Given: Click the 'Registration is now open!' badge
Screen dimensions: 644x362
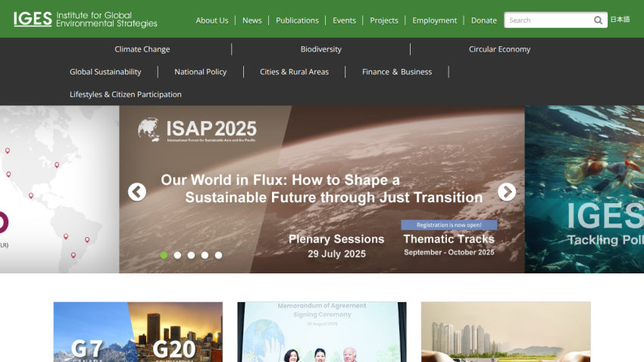Looking at the screenshot, I should [449, 225].
